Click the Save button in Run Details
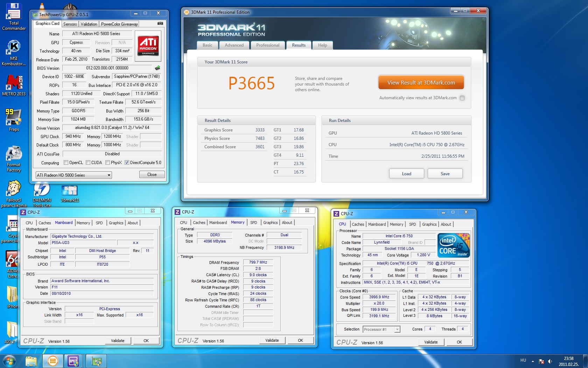 tap(445, 174)
